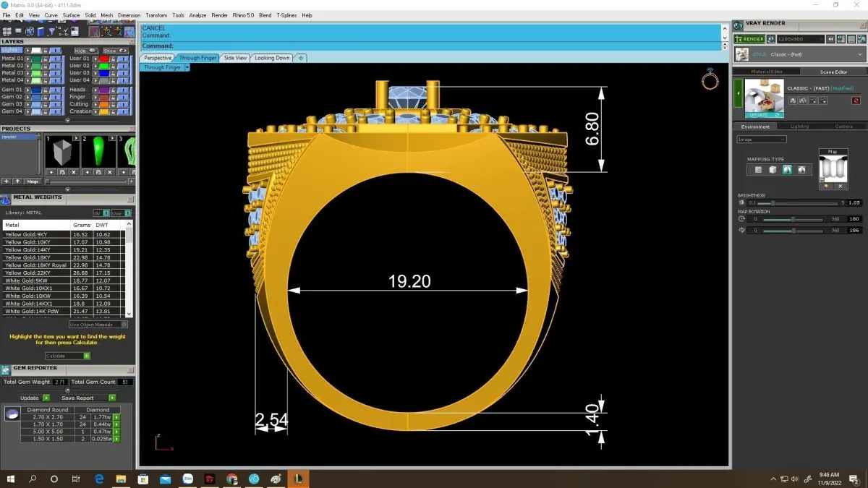Open Microsoft Edge from the taskbar
Viewport: 868px width, 488px height.
tap(99, 479)
